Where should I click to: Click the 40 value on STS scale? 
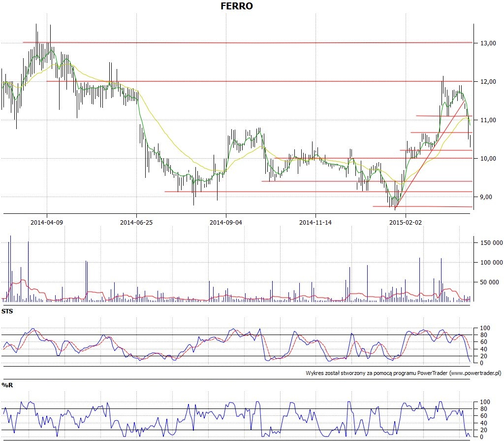point(483,349)
